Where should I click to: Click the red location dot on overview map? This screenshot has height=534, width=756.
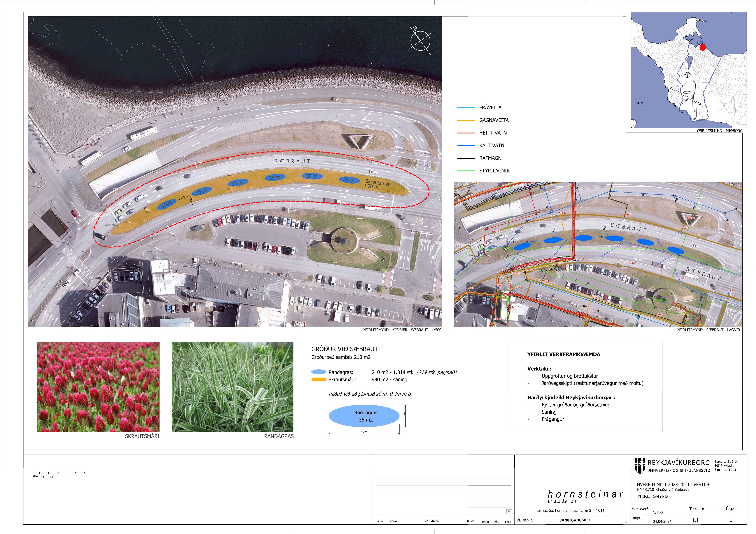click(703, 47)
